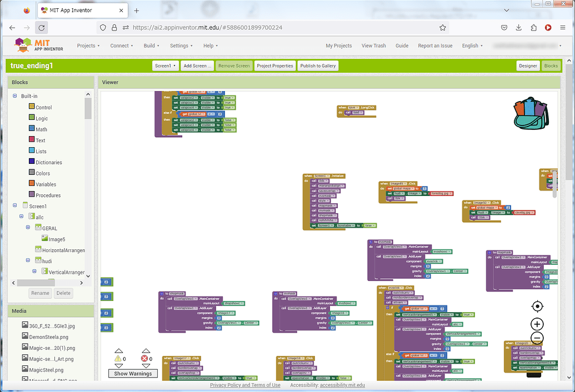Image resolution: width=575 pixels, height=392 pixels.
Task: Recenter blocks with the target icon
Action: [537, 306]
